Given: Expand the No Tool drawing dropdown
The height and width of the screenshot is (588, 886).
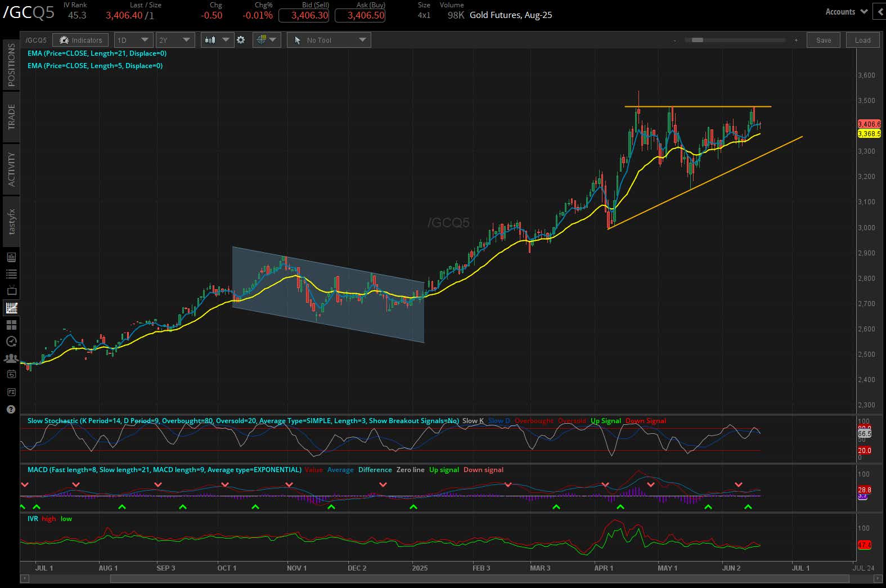Looking at the screenshot, I should click(329, 40).
